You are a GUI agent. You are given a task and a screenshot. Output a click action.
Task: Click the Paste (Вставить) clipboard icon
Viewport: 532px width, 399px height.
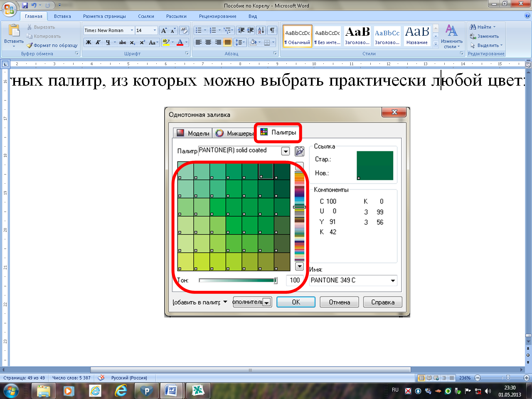(x=14, y=31)
